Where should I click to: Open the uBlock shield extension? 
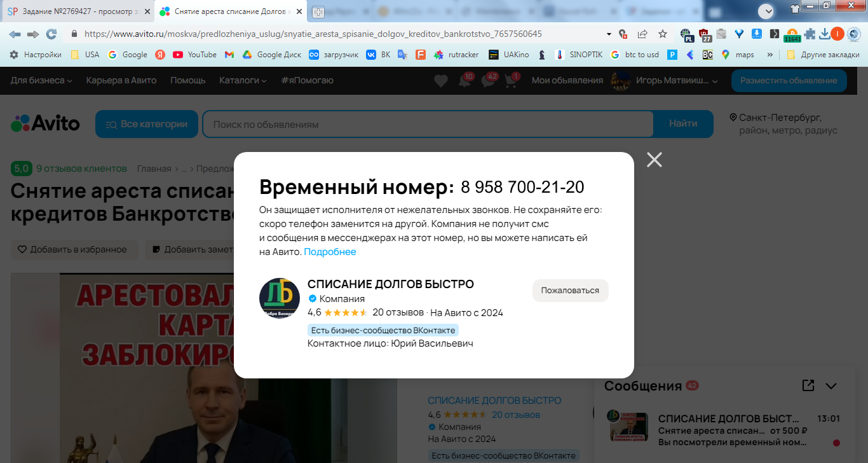tap(704, 34)
